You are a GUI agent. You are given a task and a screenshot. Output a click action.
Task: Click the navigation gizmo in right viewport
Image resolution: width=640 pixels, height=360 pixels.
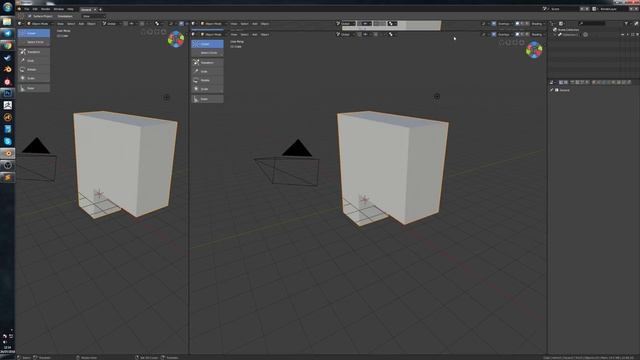(534, 50)
